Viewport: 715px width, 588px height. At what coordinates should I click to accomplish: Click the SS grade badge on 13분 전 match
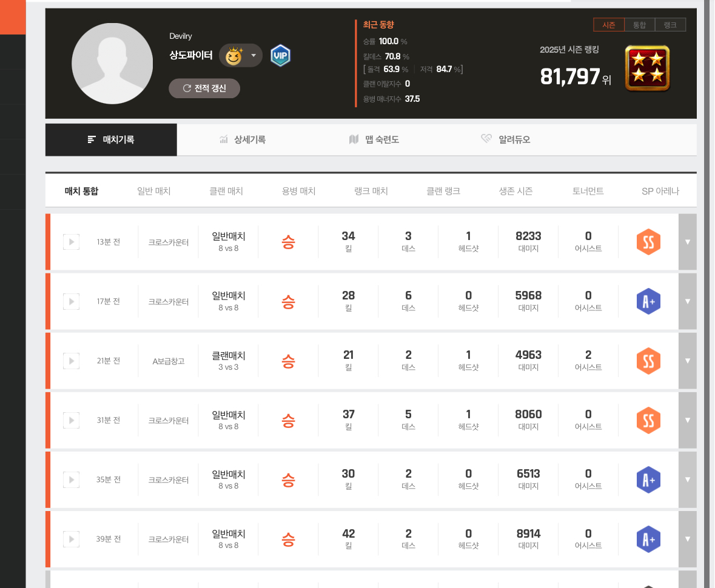(648, 242)
